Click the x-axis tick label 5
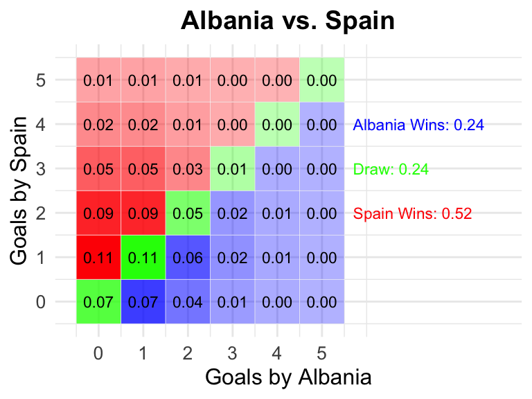This screenshot has height=399, width=532. click(x=321, y=353)
